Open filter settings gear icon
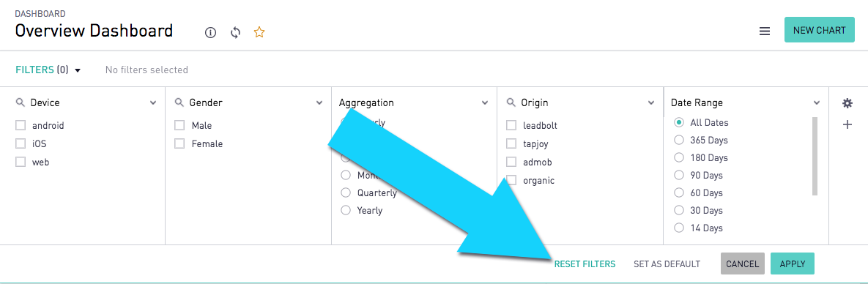This screenshot has width=868, height=284. (x=847, y=103)
